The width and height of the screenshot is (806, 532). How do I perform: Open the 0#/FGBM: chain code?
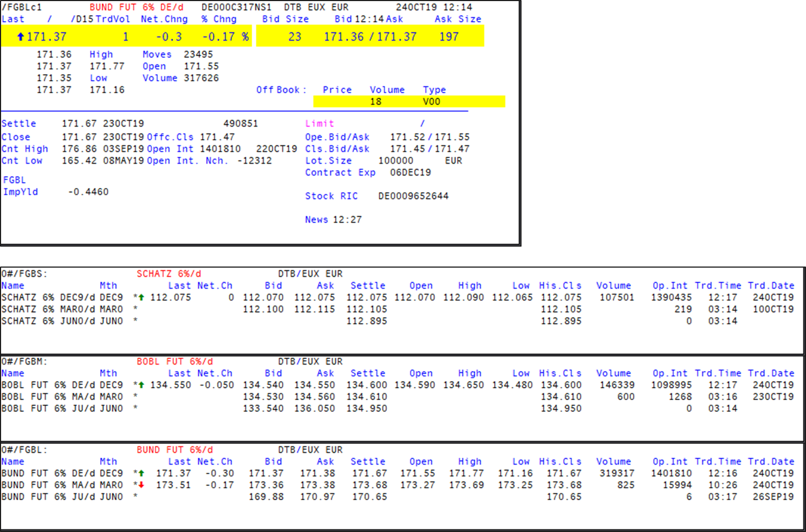click(24, 361)
